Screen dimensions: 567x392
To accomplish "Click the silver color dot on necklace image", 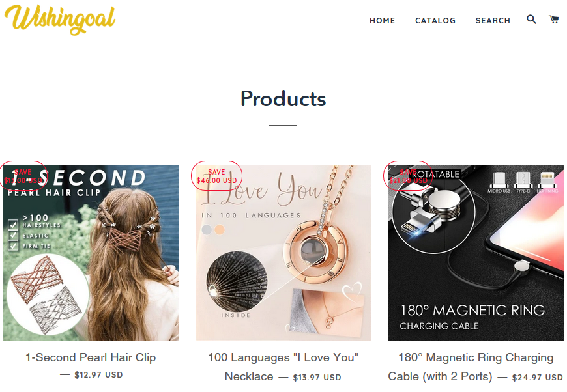I will [207, 229].
